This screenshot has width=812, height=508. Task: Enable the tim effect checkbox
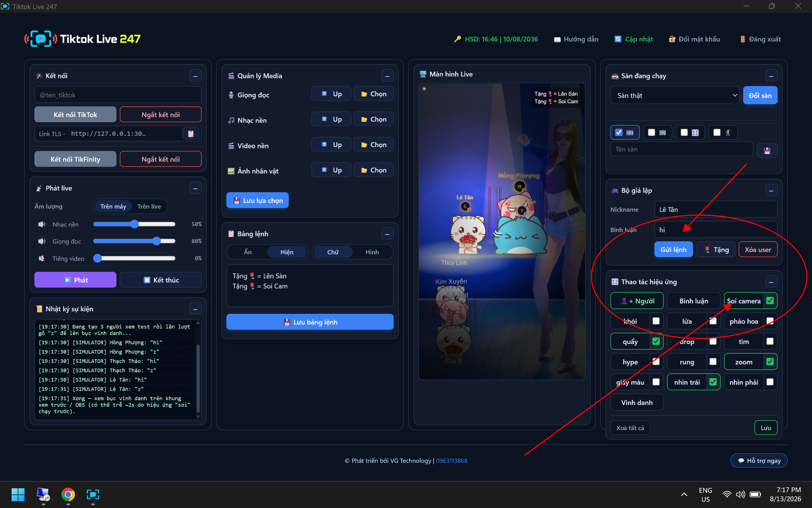(x=770, y=341)
